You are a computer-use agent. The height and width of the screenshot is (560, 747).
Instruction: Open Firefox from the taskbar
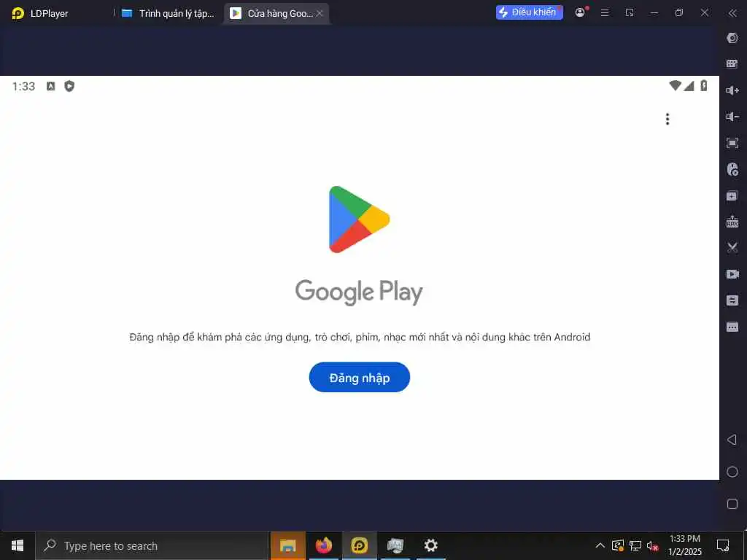coord(323,545)
